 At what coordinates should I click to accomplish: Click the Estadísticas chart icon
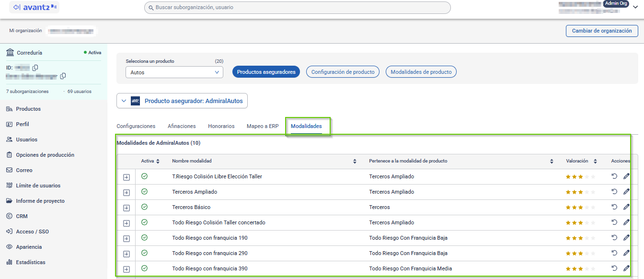pos(9,262)
